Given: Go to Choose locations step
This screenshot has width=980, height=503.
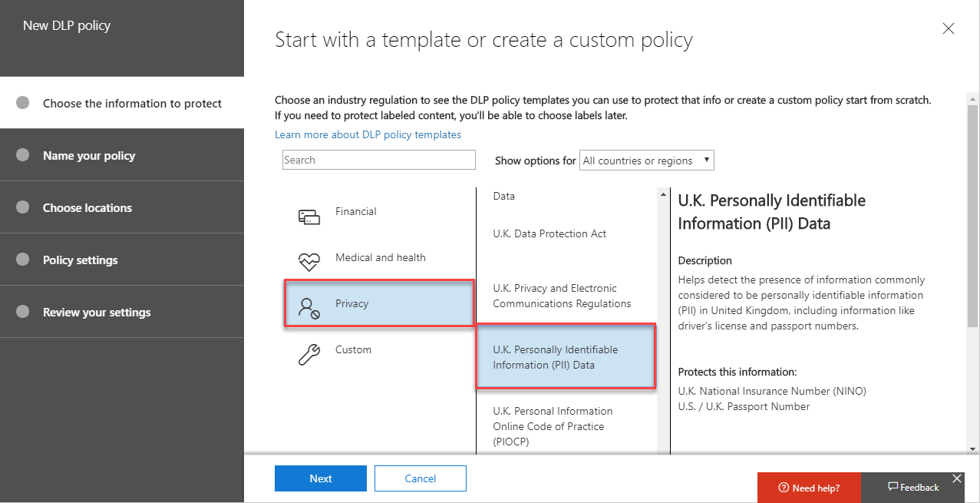Looking at the screenshot, I should (122, 207).
